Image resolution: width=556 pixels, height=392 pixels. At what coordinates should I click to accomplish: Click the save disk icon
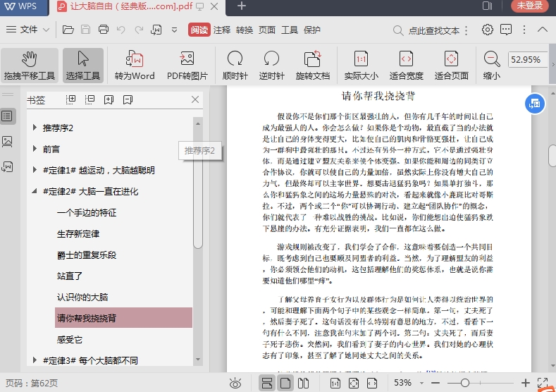pos(86,30)
